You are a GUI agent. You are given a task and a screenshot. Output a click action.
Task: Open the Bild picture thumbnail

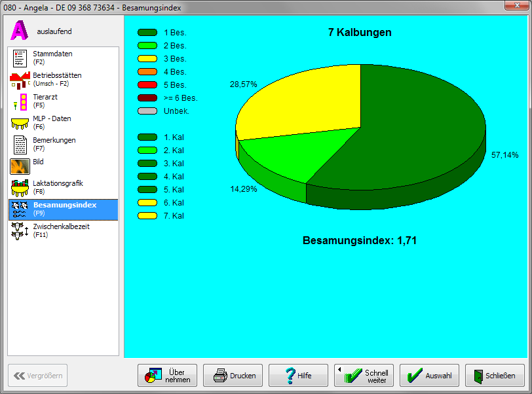[20, 166]
